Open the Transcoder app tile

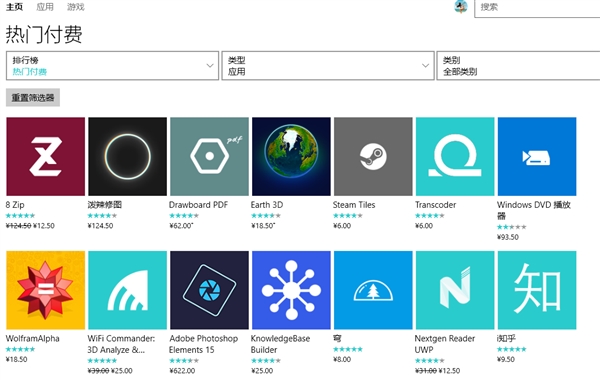[455, 156]
